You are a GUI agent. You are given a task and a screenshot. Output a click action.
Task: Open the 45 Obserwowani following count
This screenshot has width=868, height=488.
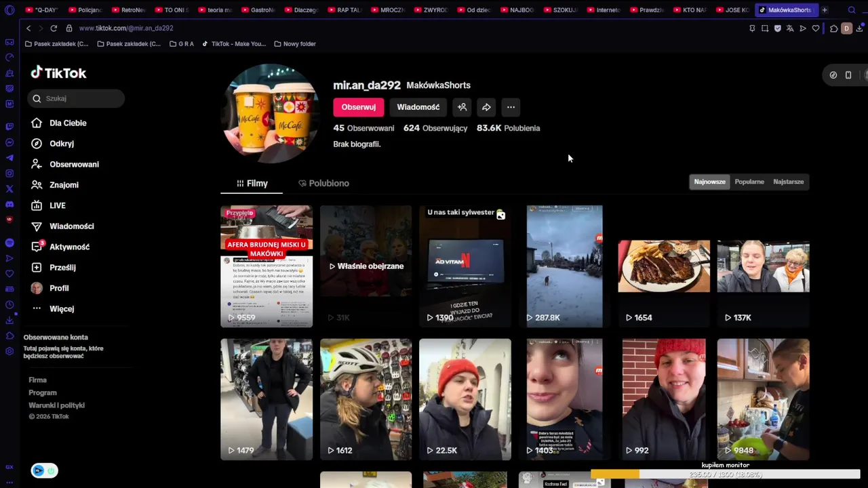coord(363,128)
